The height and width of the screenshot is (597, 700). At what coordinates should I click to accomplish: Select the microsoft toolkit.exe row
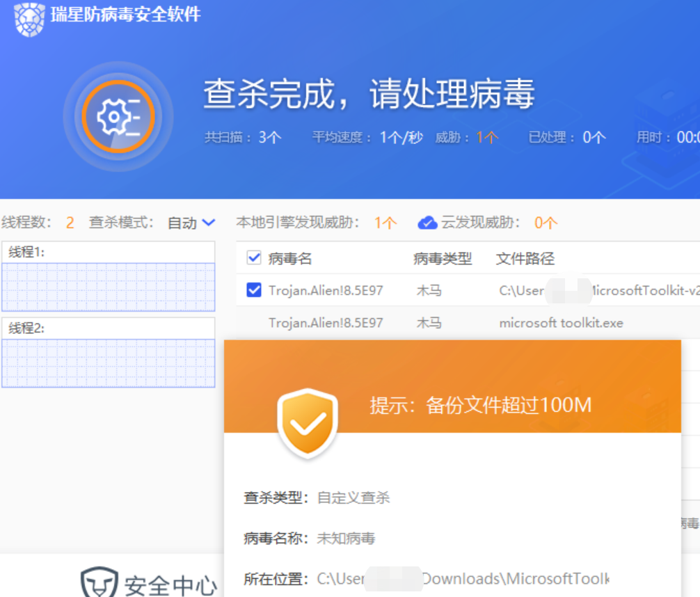click(x=468, y=322)
